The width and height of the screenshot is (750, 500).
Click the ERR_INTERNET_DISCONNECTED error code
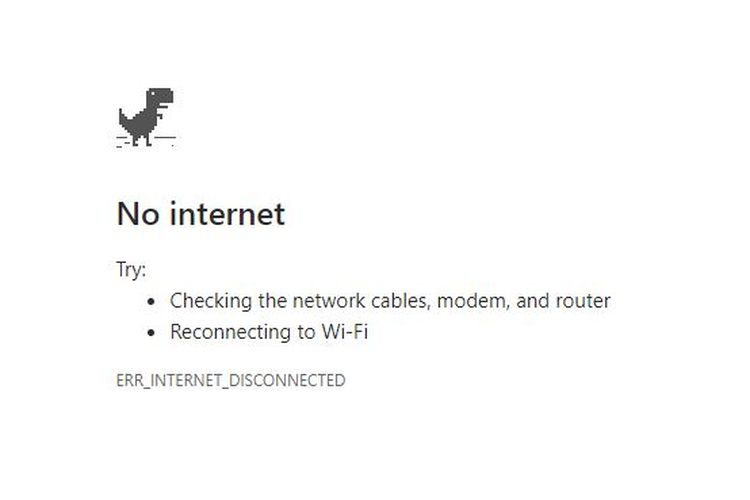point(231,380)
